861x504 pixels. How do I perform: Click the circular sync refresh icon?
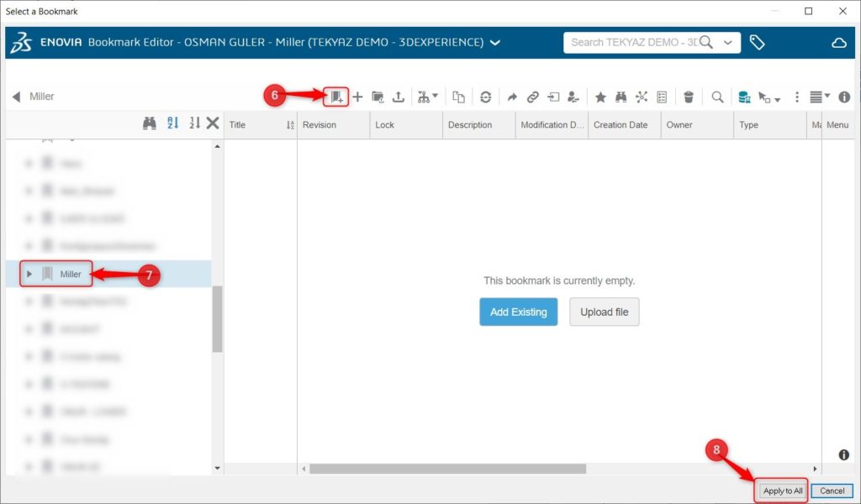coord(485,97)
